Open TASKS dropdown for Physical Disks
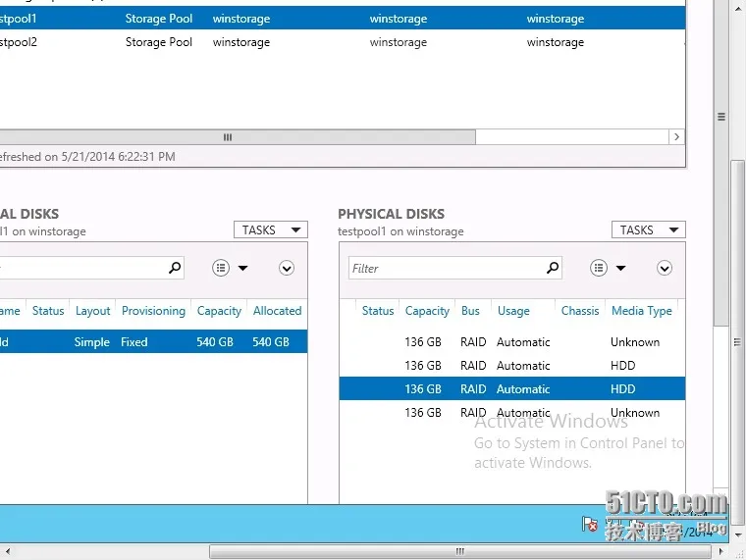746x560 pixels. 648,230
